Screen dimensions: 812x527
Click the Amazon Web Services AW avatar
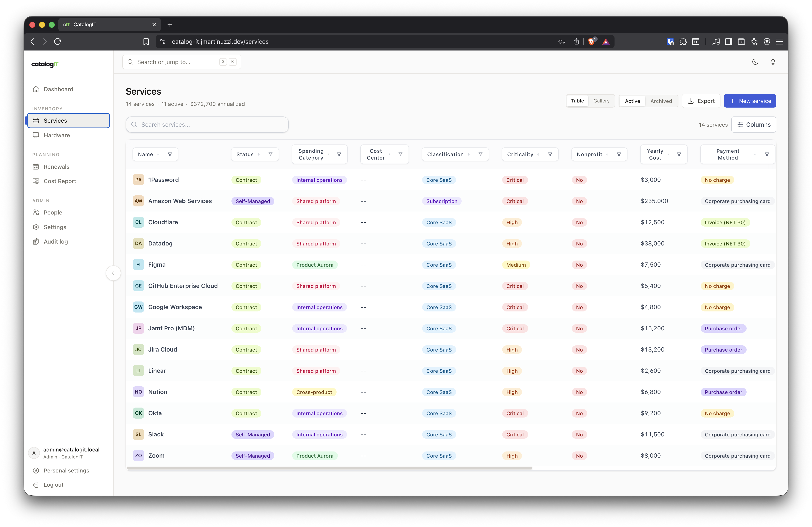138,201
